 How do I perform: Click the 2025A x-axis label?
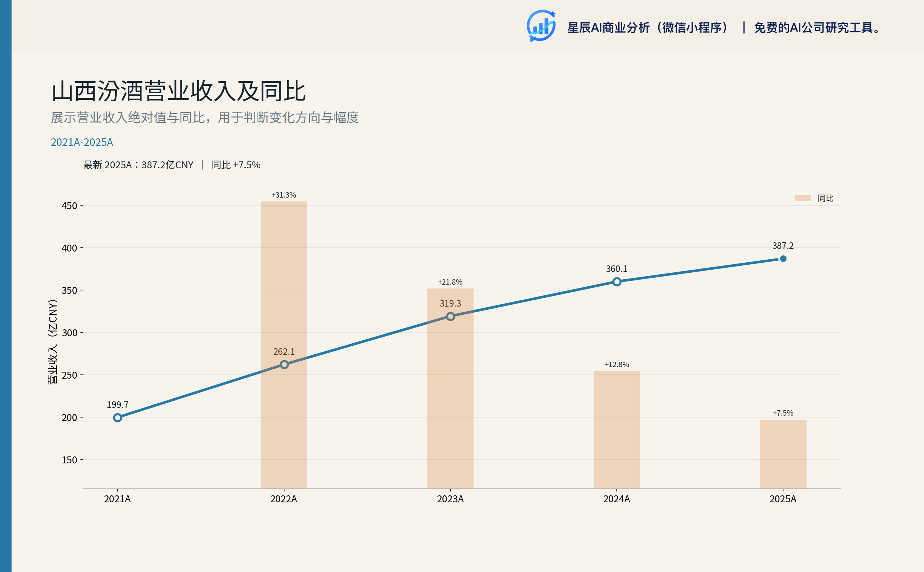point(783,499)
